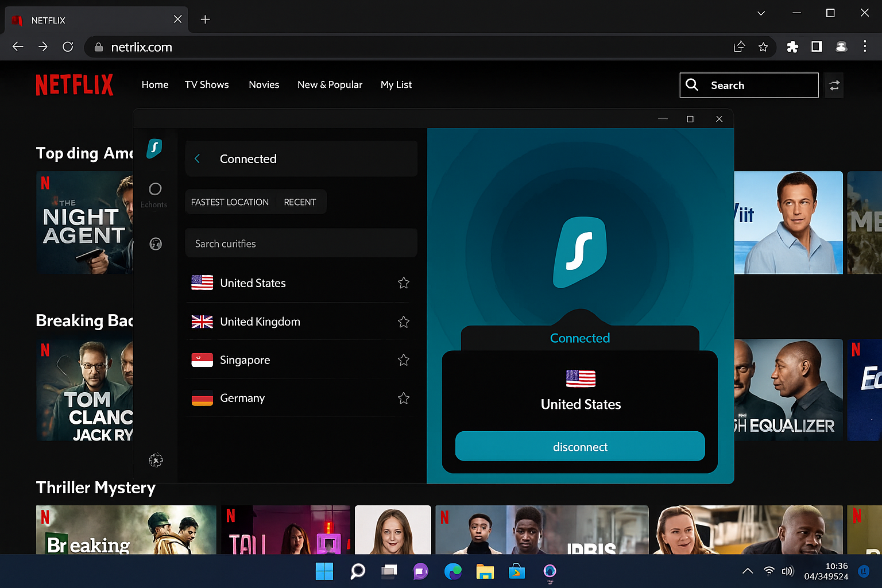The image size is (882, 588).
Task: Favorite the United States server location
Action: click(403, 283)
